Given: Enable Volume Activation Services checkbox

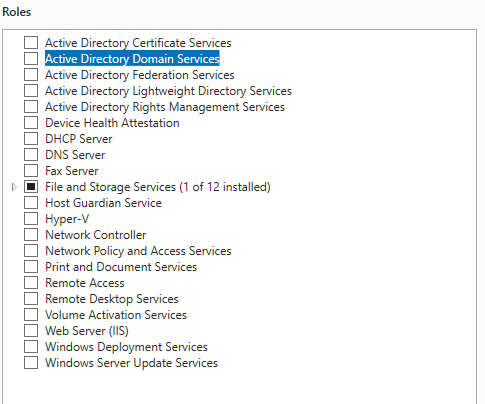Looking at the screenshot, I should tap(31, 315).
